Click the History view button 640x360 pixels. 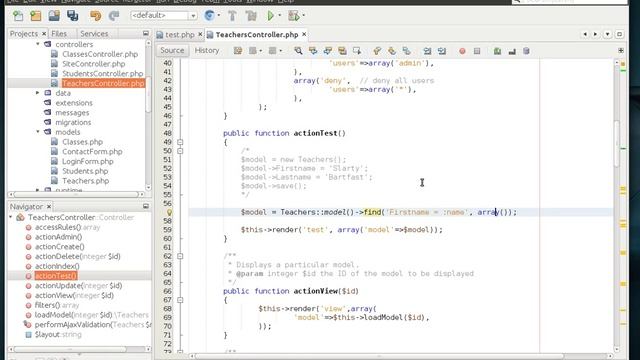(x=207, y=50)
